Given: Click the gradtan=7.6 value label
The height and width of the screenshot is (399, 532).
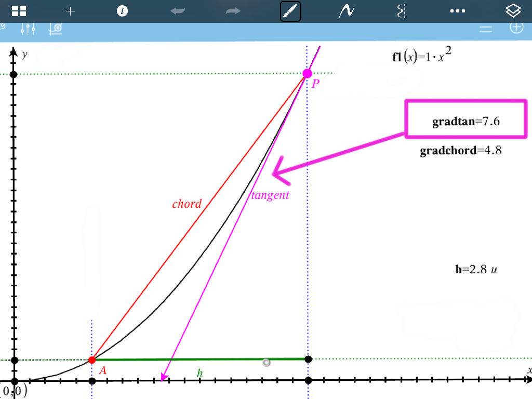Looking at the screenshot, I should 466,122.
